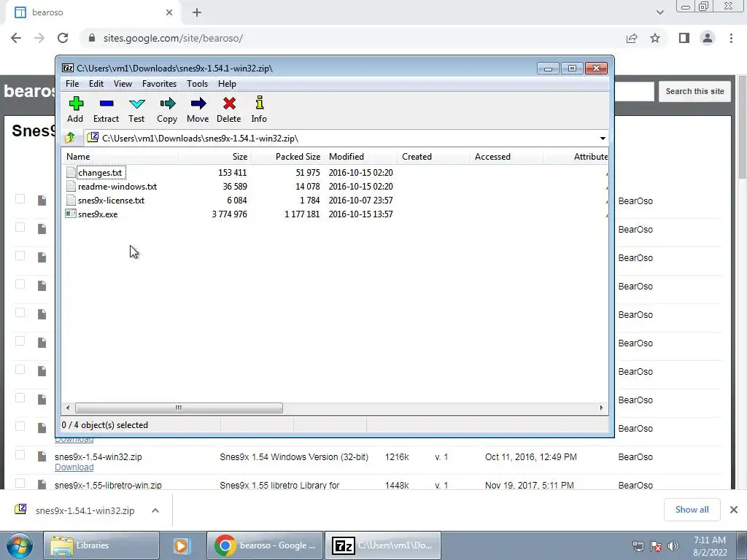Click Search this site button
Viewport: 747px width, 560px height.
coord(694,91)
